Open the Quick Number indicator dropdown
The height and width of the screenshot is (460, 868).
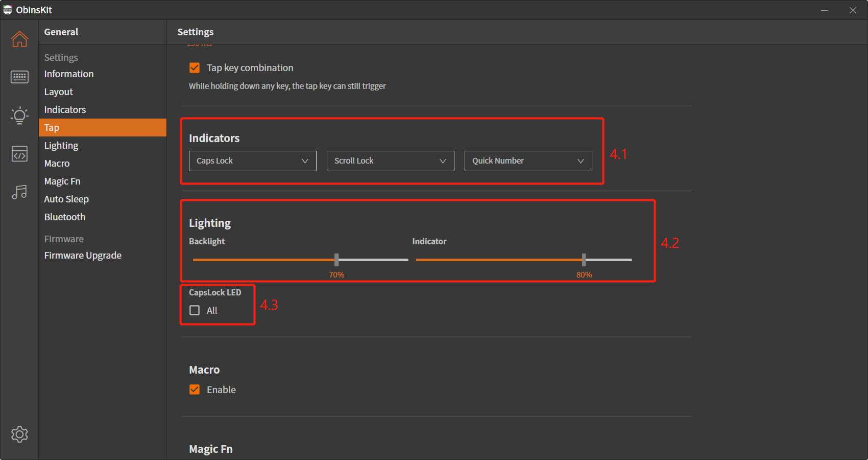[x=528, y=160]
